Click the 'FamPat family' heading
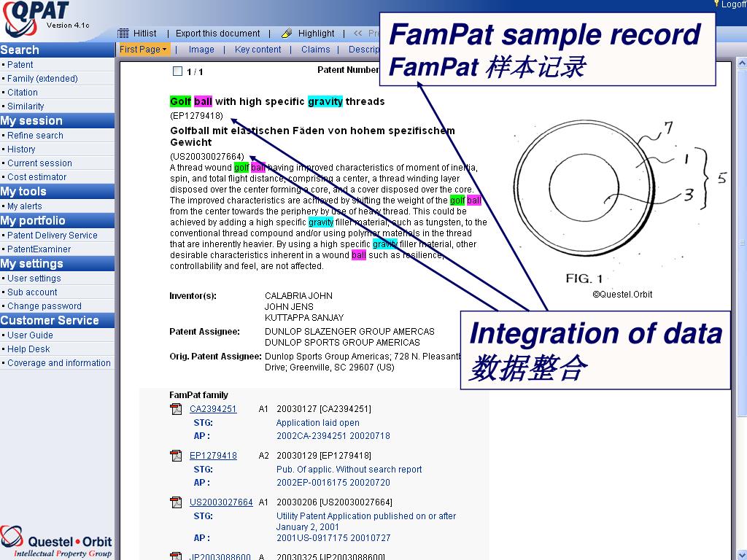Viewport: 747px width, 560px height. (198, 395)
